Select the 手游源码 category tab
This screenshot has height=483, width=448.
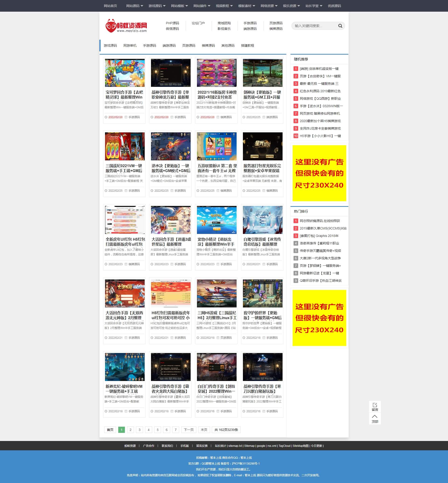(x=149, y=46)
